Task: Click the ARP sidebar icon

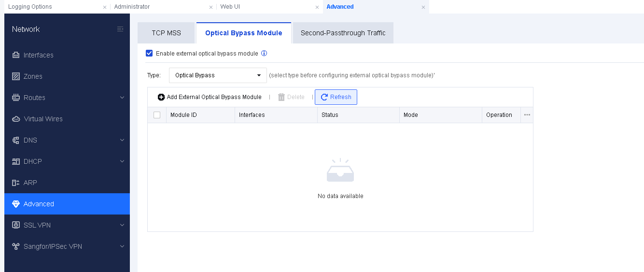Action: click(x=15, y=183)
